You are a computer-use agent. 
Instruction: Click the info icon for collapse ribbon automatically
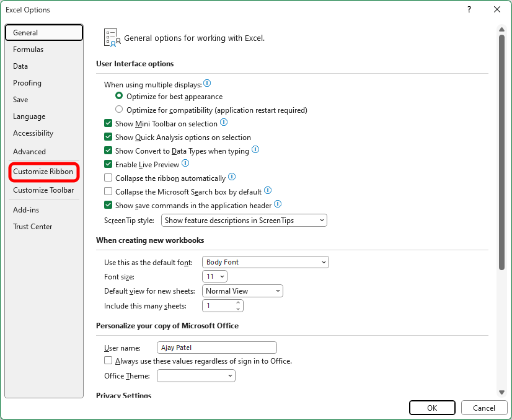[231, 177]
